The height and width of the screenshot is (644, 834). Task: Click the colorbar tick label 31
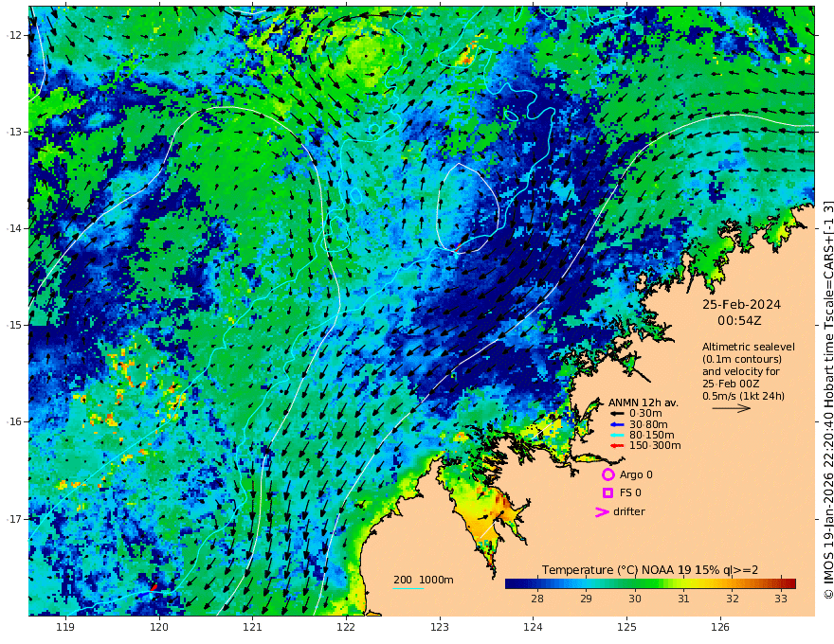point(683,599)
